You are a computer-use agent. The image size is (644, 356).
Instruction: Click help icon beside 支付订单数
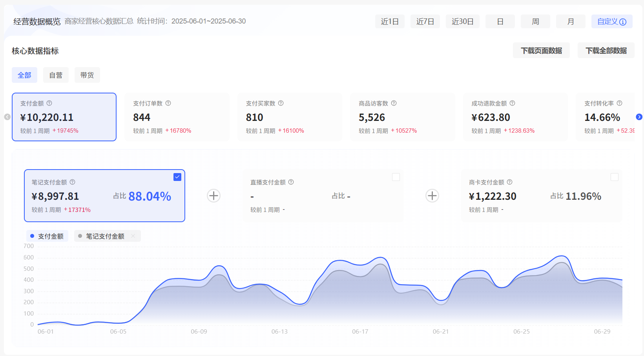pyautogui.click(x=168, y=103)
